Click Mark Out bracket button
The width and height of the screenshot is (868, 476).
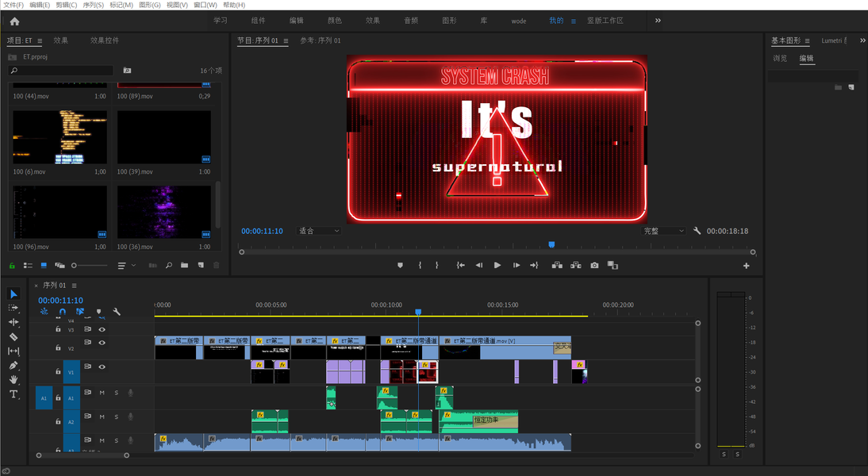pos(436,266)
